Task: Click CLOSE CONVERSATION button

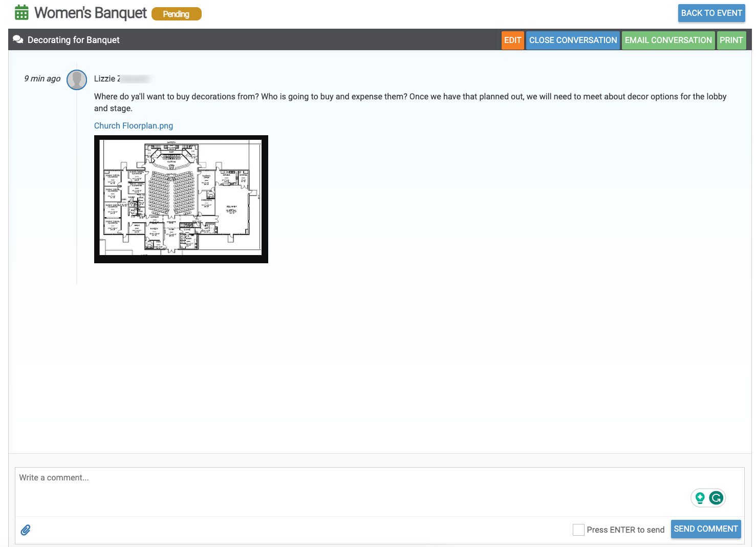Action: (x=573, y=40)
